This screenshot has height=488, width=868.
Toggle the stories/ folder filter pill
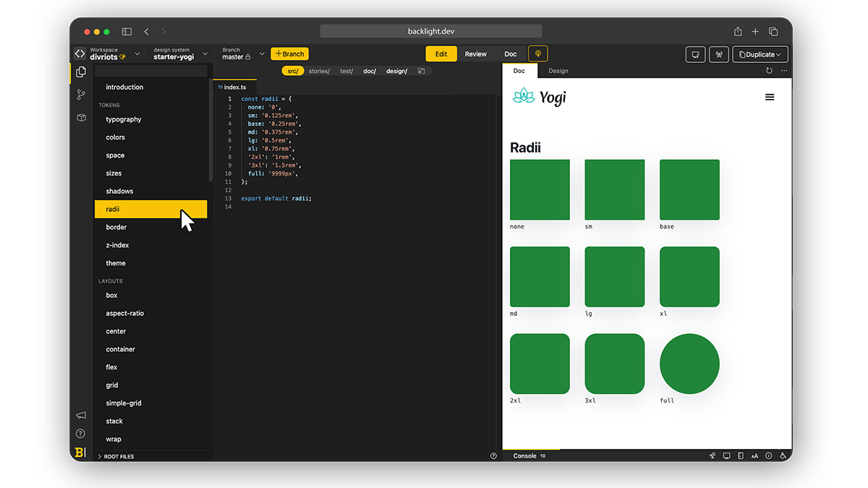click(x=319, y=71)
